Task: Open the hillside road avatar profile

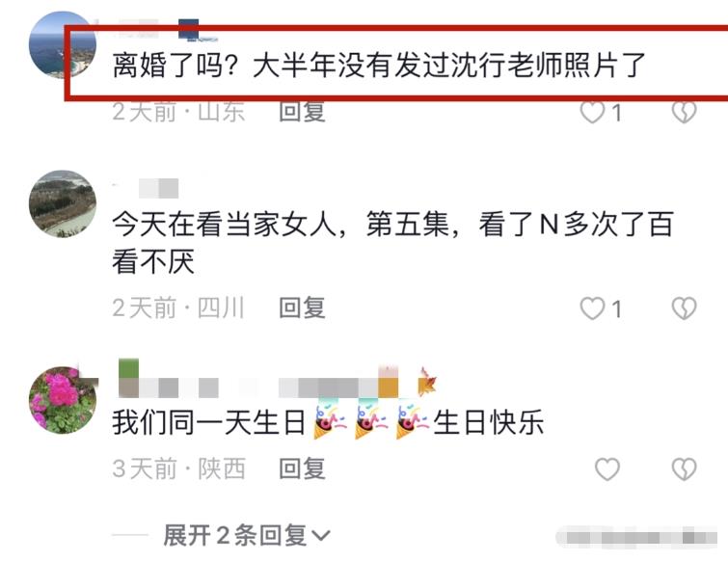Action: (63, 203)
